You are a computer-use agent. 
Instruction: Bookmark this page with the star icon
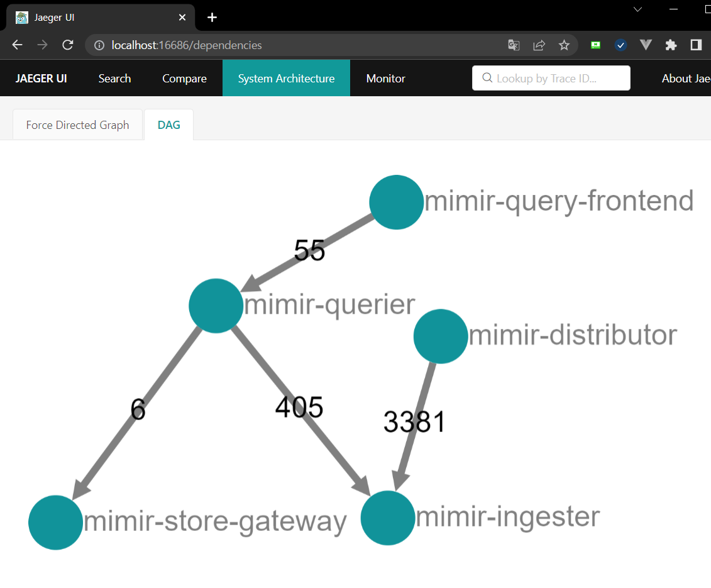564,45
